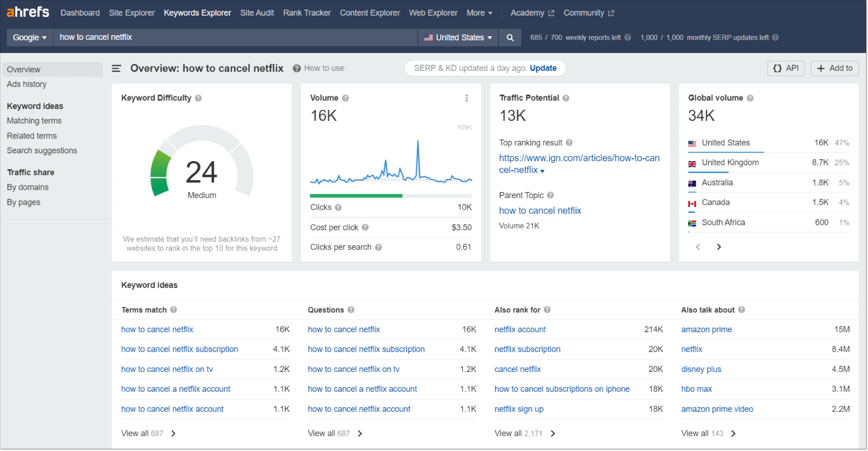Open the How to use help icon
This screenshot has width=868, height=451.
(297, 68)
